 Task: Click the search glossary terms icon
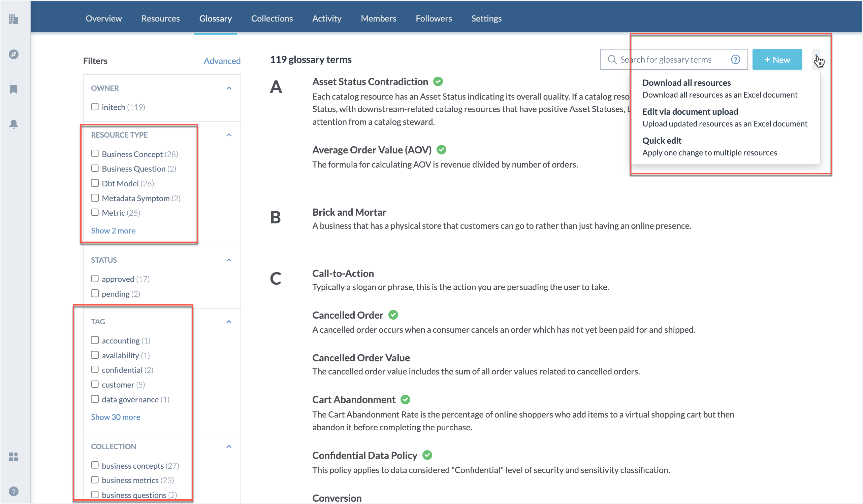613,60
